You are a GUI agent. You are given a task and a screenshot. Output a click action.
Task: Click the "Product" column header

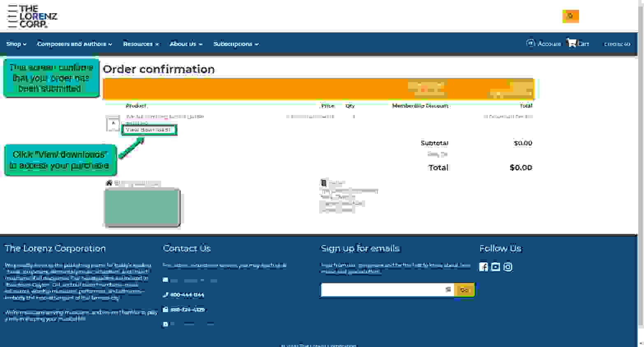[136, 106]
